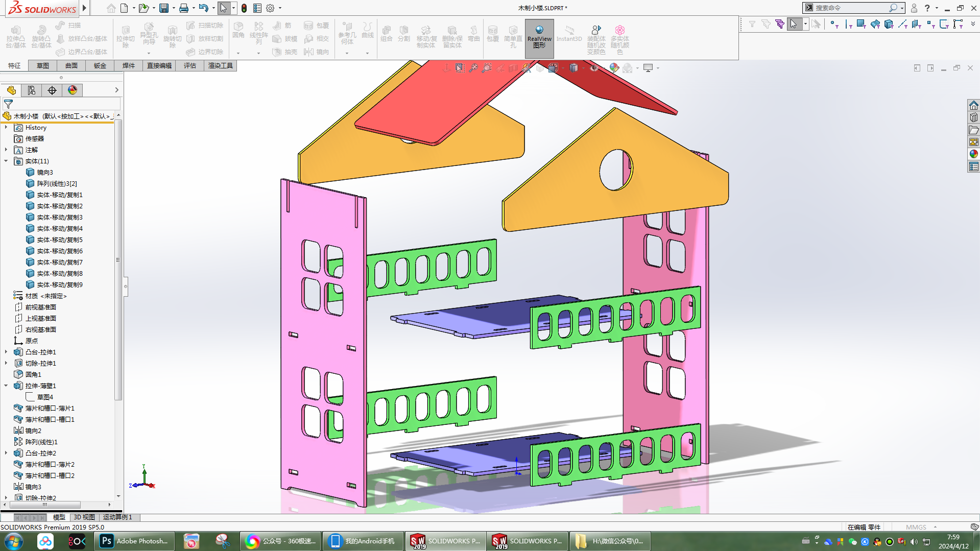Switch to 曲面 ribbon tab
The height and width of the screenshot is (551, 980).
[71, 65]
